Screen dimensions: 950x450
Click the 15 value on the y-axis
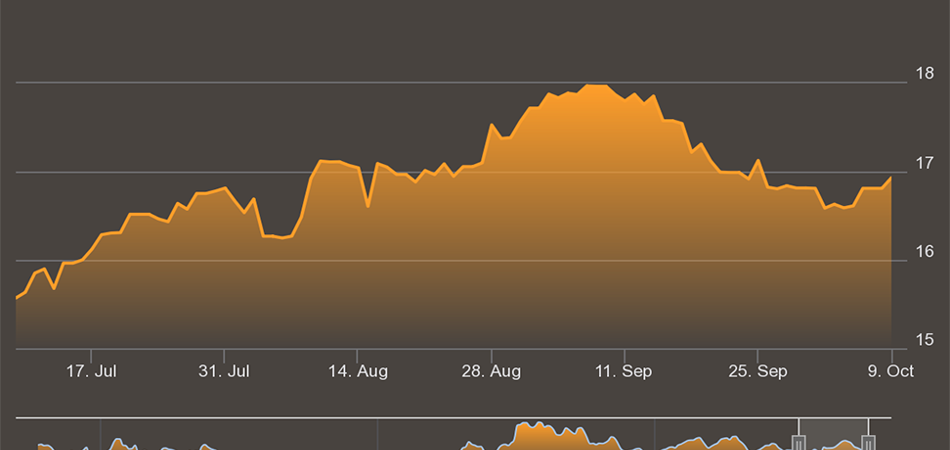(925, 341)
